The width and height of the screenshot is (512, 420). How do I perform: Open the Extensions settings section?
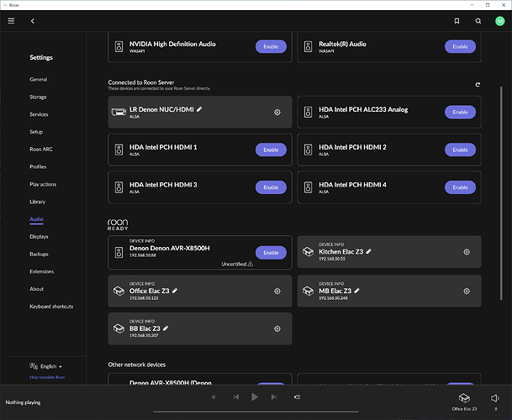(41, 271)
